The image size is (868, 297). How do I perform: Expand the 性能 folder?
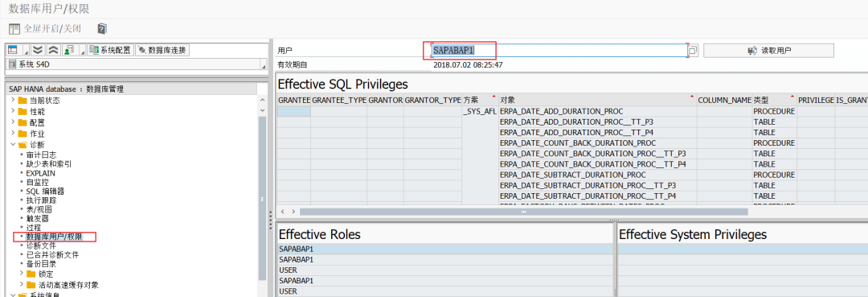[x=14, y=111]
